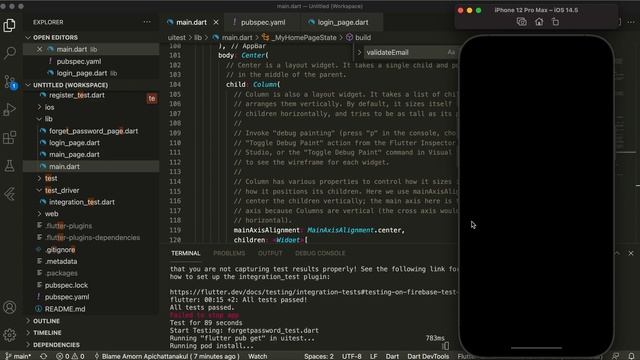
Task: Click the validateEmail find input field
Action: (x=404, y=52)
